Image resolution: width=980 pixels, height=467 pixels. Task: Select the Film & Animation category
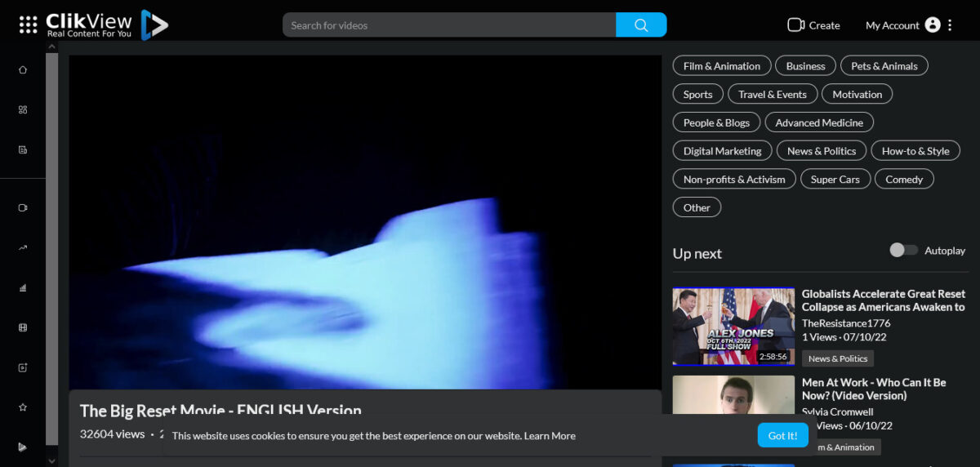pos(721,66)
